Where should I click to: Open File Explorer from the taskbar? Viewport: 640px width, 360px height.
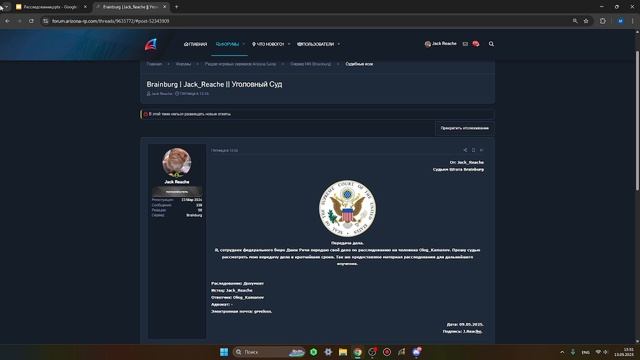[x=343, y=352]
